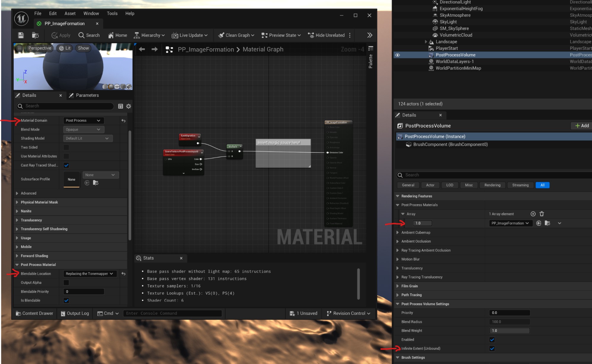This screenshot has height=364, width=592.
Task: Open the Content Drawer
Action: [x=34, y=313]
